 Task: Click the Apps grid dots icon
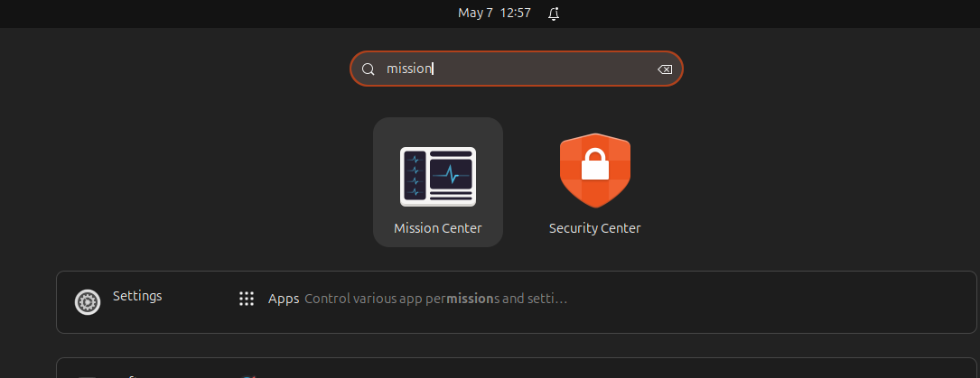(247, 299)
